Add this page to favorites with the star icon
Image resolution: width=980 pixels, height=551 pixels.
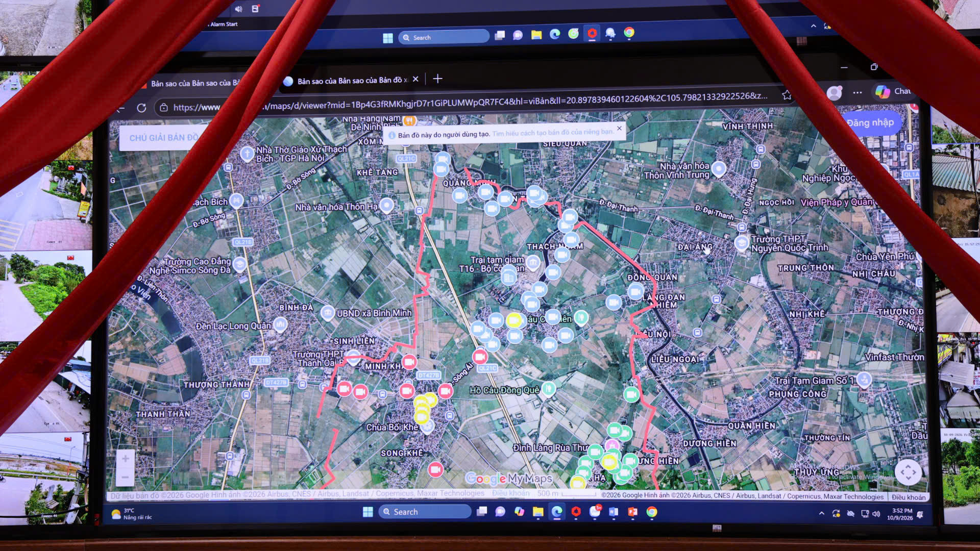click(787, 95)
